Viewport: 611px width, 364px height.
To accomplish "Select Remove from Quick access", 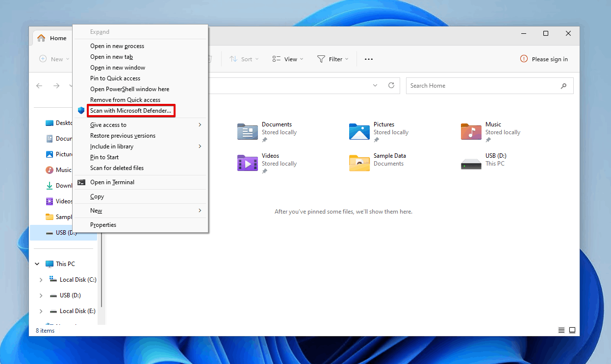I will click(x=140, y=100).
